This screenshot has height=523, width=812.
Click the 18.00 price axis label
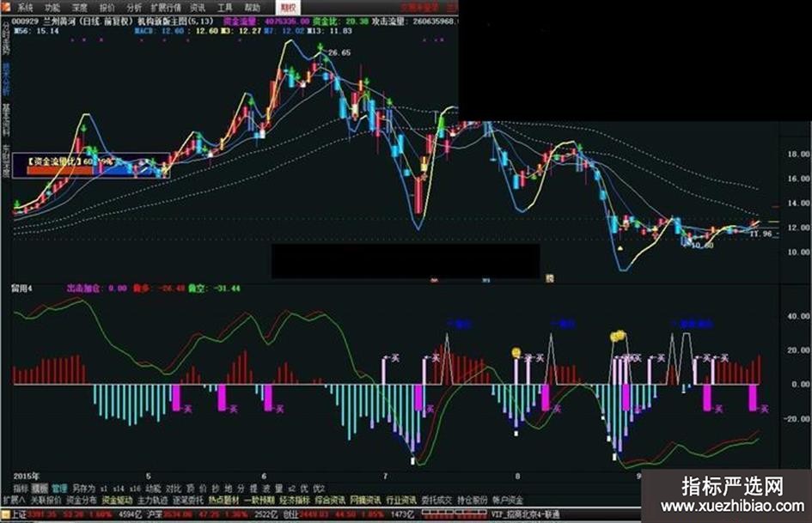tap(798, 154)
